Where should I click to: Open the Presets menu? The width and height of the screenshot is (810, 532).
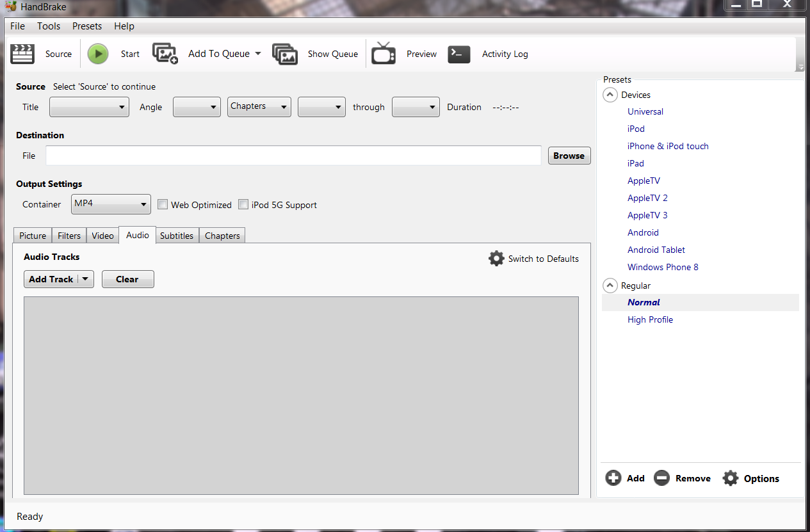coord(87,26)
